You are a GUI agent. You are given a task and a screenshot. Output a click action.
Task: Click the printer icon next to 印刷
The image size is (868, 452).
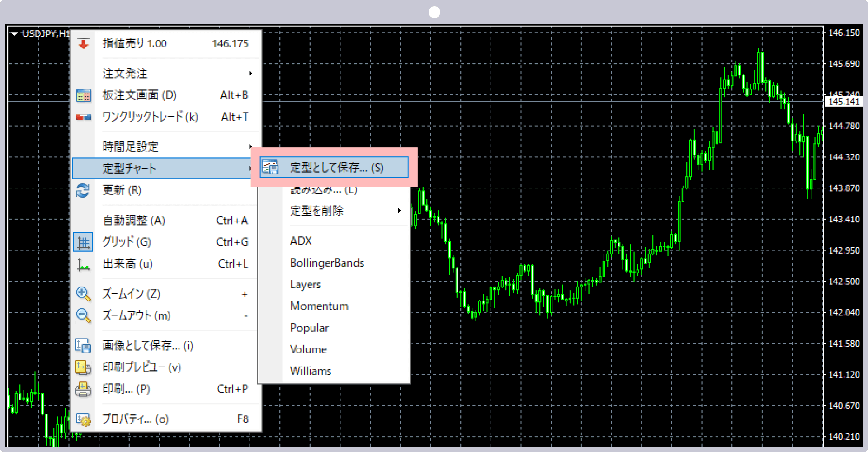click(83, 389)
